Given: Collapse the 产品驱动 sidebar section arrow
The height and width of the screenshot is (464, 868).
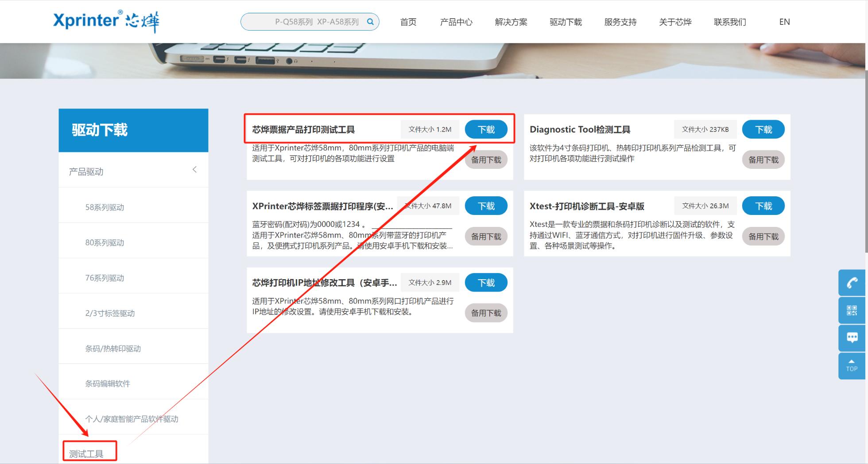Looking at the screenshot, I should click(x=194, y=170).
